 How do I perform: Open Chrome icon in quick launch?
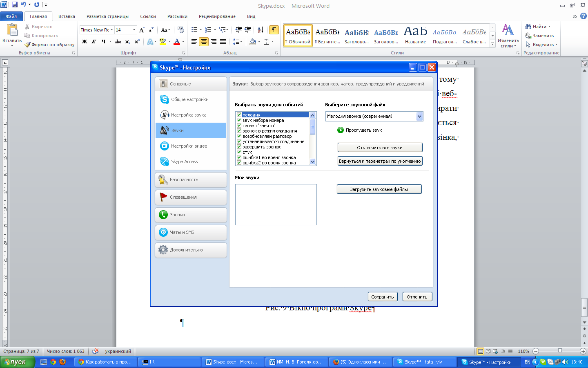[x=53, y=362]
